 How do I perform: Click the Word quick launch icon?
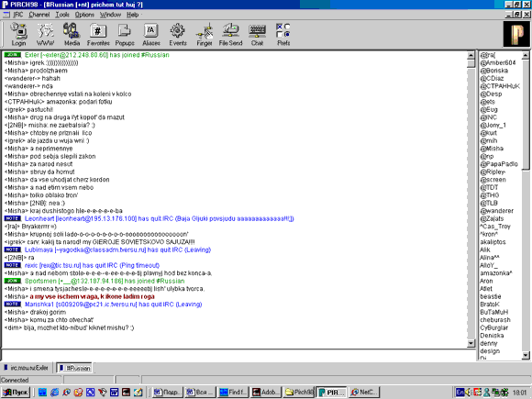pos(114,393)
